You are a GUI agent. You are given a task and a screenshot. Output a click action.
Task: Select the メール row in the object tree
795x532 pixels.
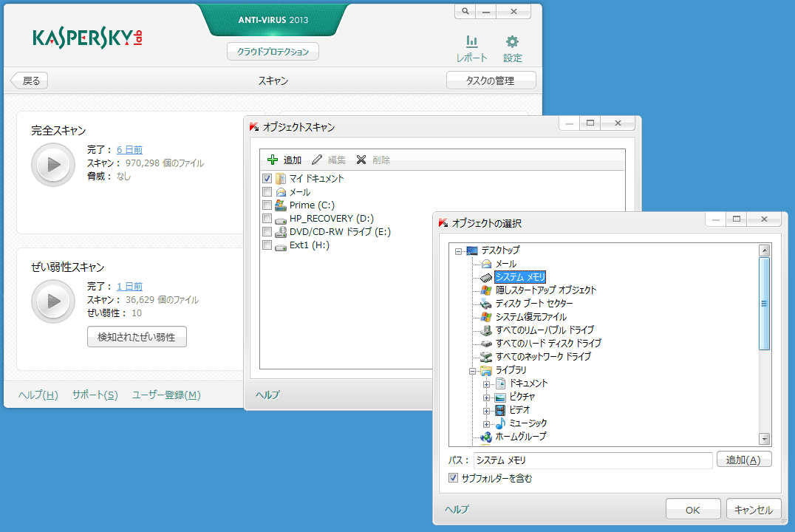[505, 264]
